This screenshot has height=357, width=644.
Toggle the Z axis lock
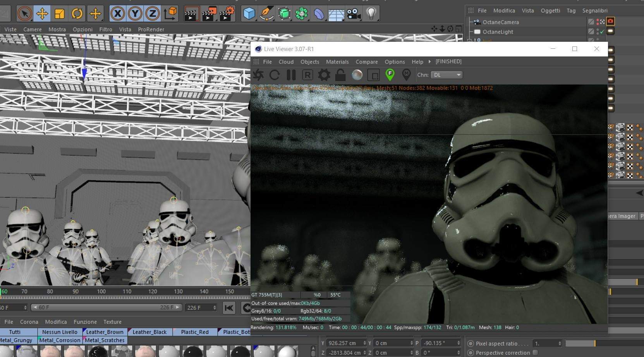(x=152, y=14)
